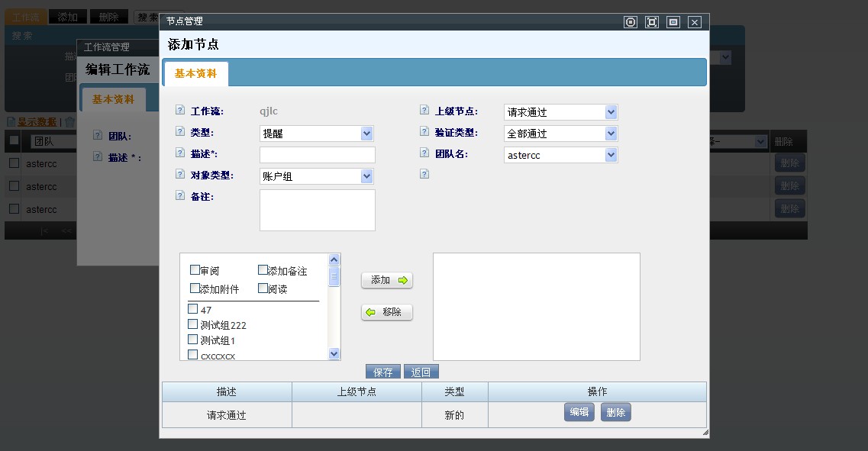
Task: Click the help icon beside 描述* field
Action: point(180,153)
